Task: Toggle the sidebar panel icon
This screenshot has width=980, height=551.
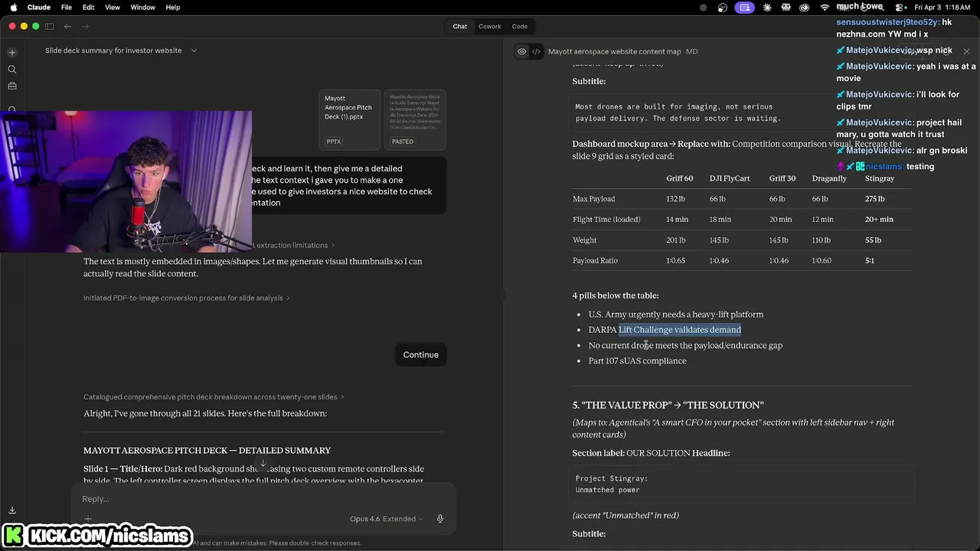Action: [x=50, y=26]
